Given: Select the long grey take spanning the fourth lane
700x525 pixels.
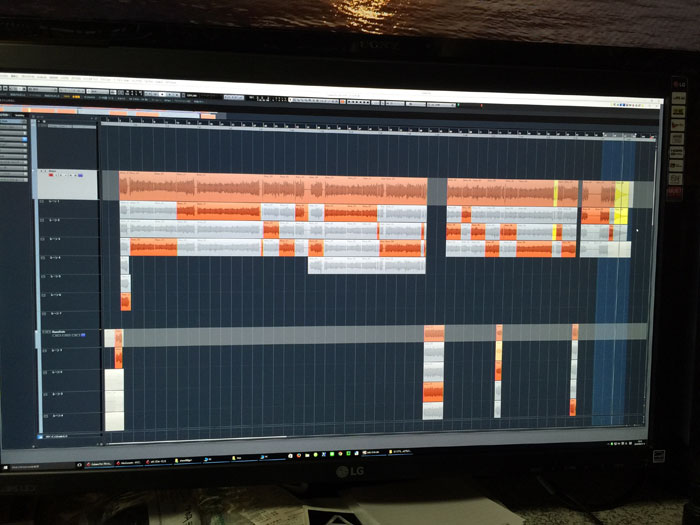Looking at the screenshot, I should pos(367,266).
